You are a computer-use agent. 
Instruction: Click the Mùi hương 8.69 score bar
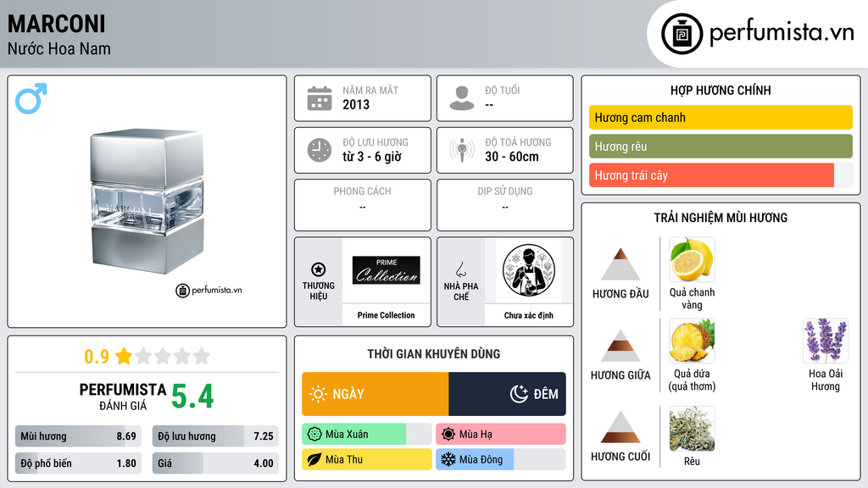tap(79, 436)
